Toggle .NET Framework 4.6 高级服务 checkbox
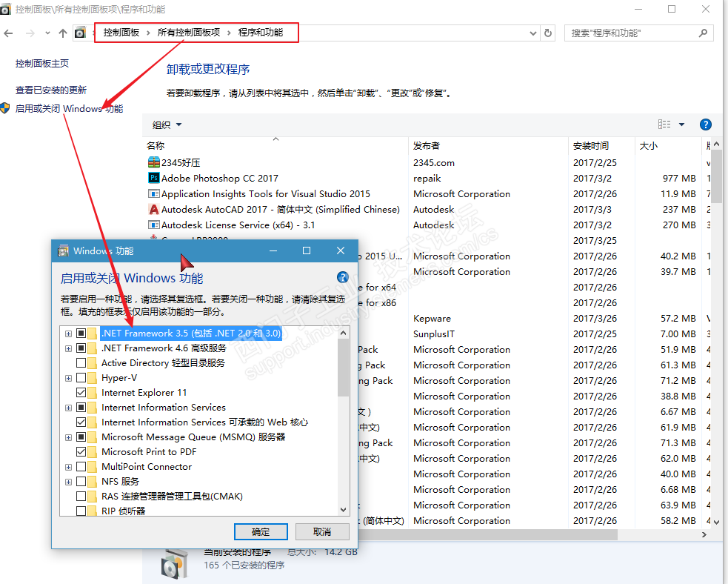Viewport: 728px width, 584px height. pos(81,348)
